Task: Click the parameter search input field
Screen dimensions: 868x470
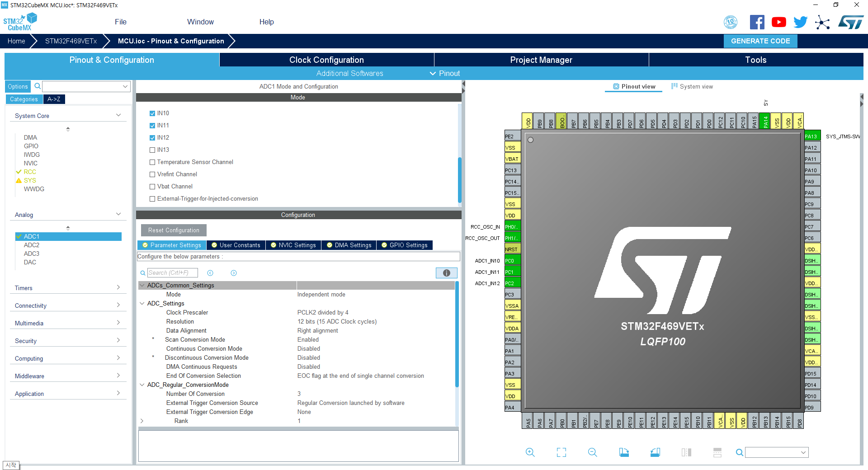Action: 172,273
